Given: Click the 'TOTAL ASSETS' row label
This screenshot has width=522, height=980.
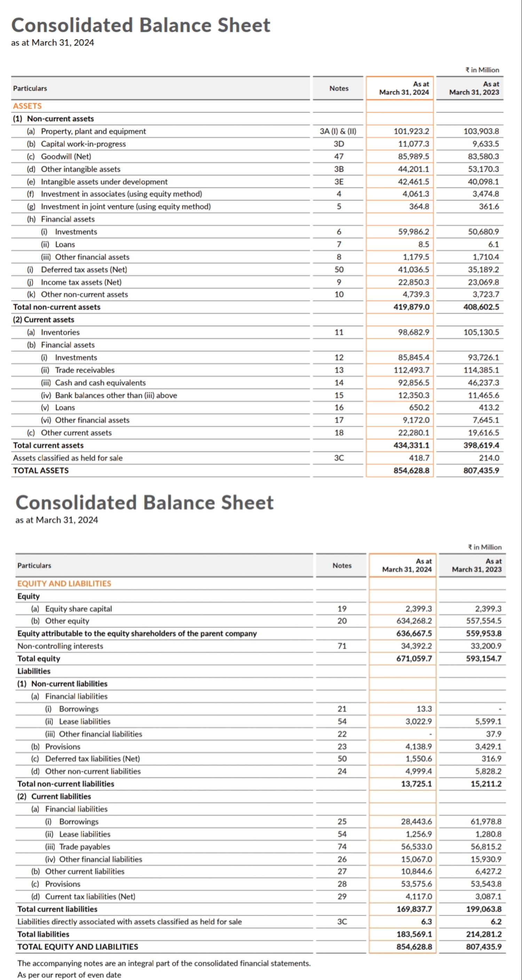Looking at the screenshot, I should click(x=41, y=470).
